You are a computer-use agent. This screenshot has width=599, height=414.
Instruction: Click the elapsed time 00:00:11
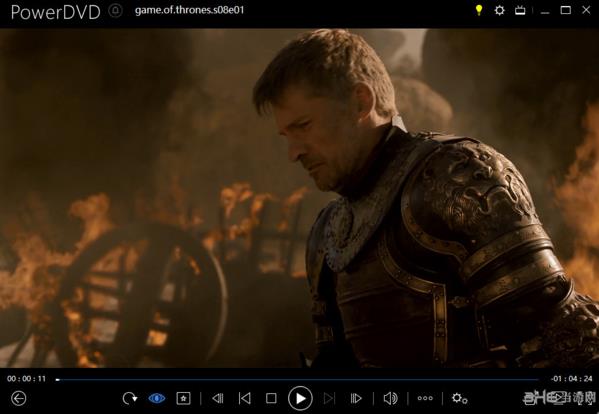tap(26, 379)
